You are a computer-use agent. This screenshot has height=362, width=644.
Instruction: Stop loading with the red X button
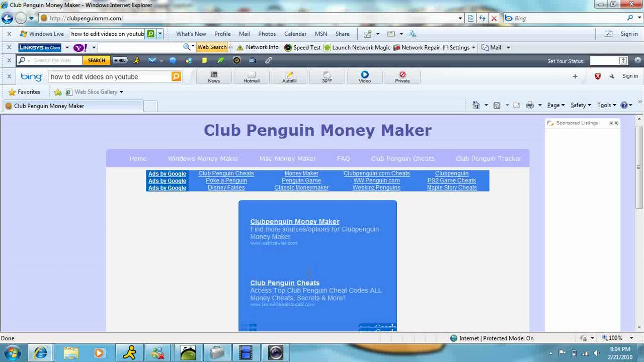[494, 18]
